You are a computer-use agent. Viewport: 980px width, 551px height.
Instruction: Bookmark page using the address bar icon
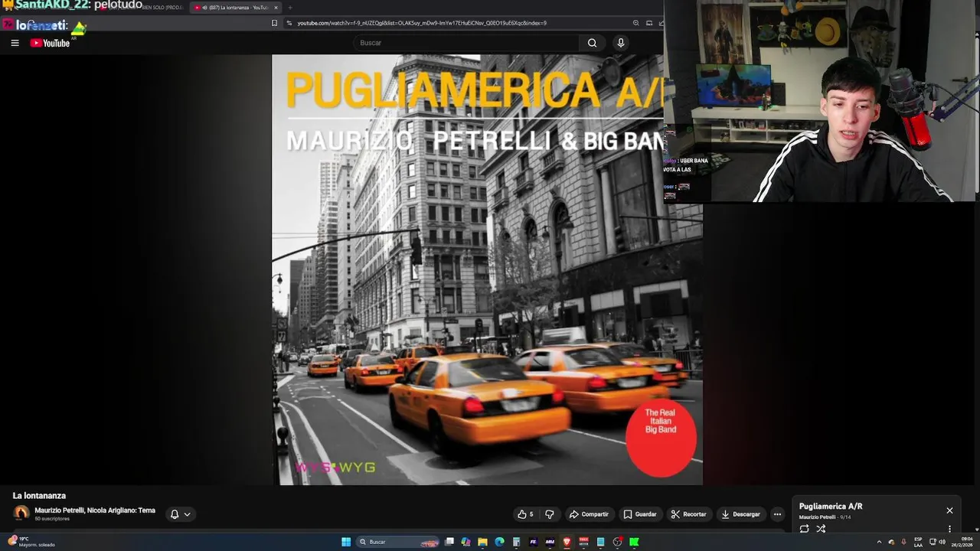[x=274, y=23]
